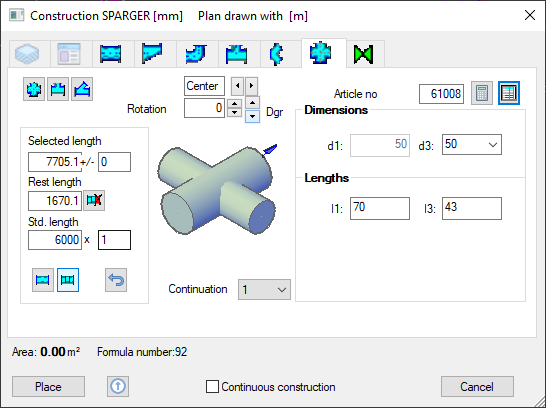546x408 pixels.
Task: Select the tee fitting icon in top-left toolbar
Action: [x=58, y=89]
